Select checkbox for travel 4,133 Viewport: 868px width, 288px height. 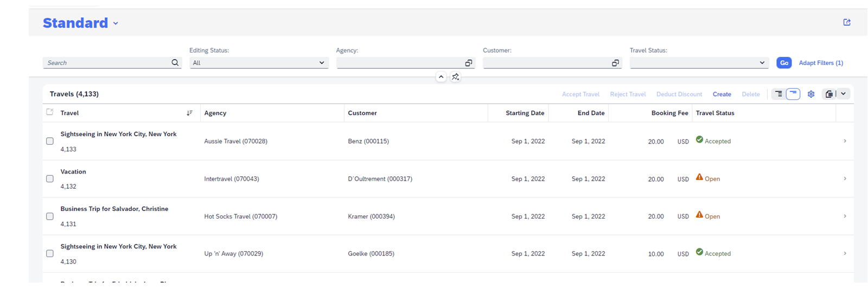(x=50, y=141)
